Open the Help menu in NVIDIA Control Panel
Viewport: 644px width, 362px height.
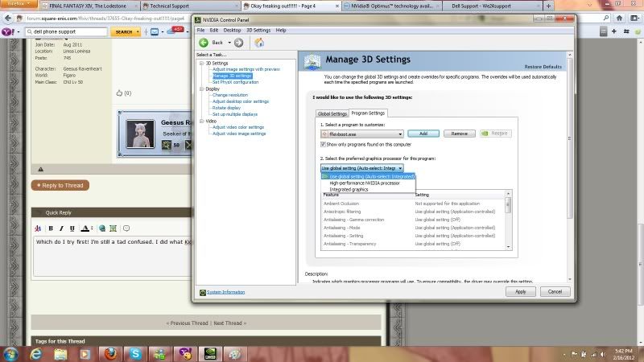(281, 31)
